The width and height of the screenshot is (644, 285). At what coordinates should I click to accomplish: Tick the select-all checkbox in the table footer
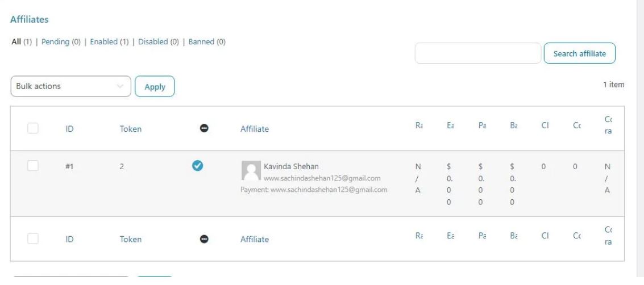[x=33, y=239]
